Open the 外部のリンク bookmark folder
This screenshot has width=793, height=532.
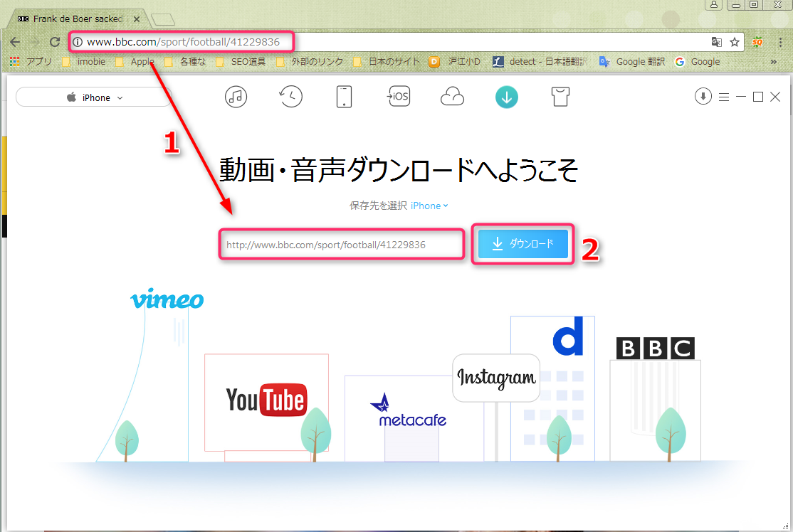(x=310, y=62)
